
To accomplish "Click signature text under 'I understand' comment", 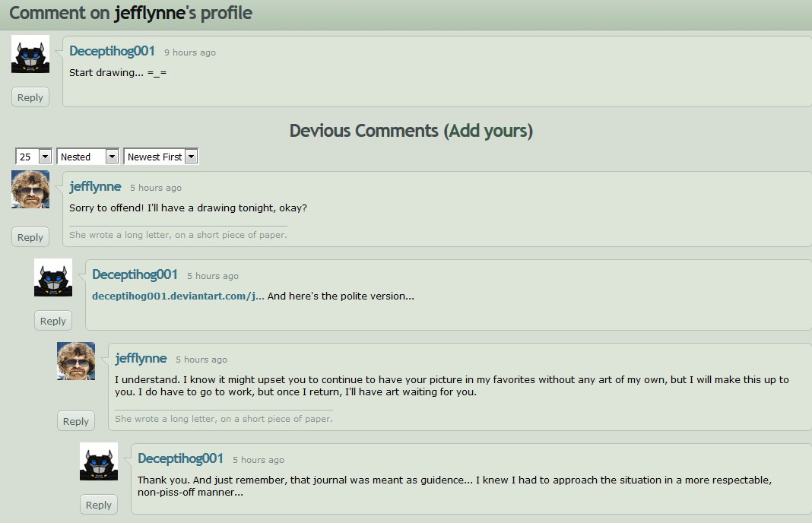I will pos(224,419).
